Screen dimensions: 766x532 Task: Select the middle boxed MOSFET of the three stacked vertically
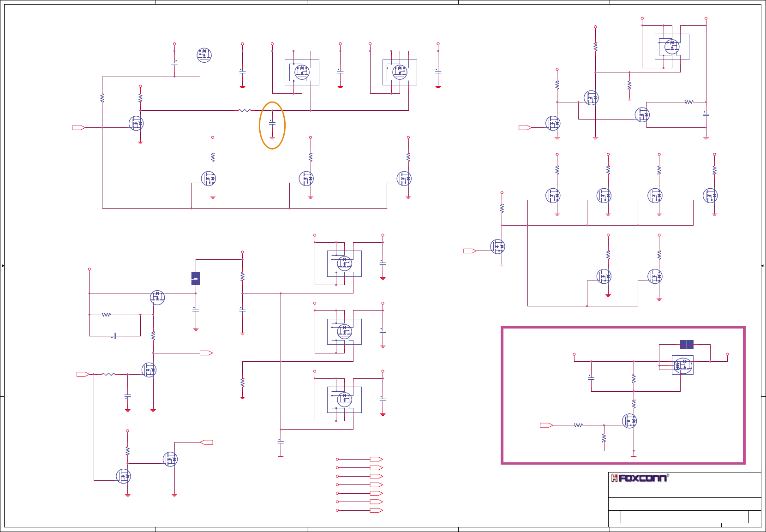(344, 331)
